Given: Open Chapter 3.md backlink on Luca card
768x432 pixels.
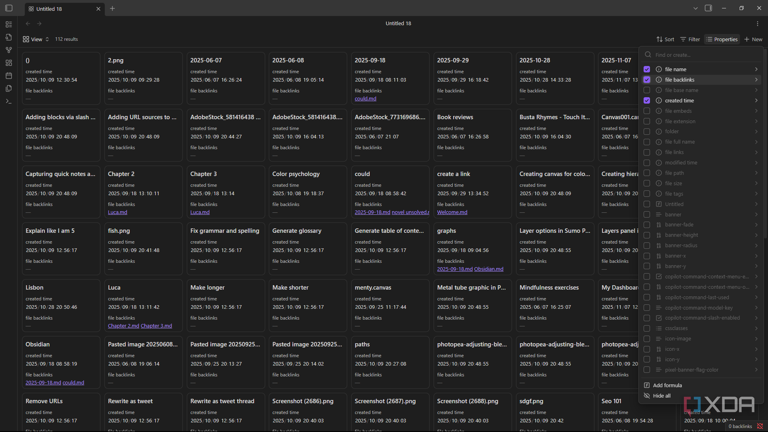Looking at the screenshot, I should pyautogui.click(x=156, y=326).
